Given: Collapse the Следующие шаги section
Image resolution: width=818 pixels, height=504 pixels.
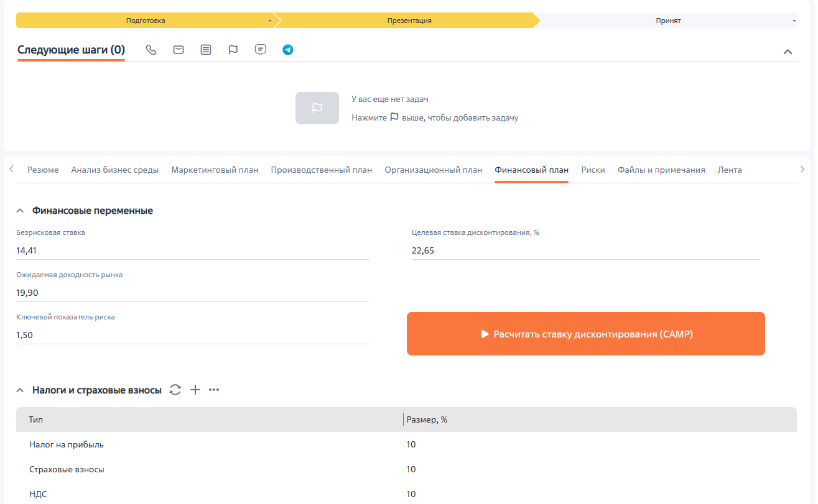Looking at the screenshot, I should pyautogui.click(x=788, y=52).
